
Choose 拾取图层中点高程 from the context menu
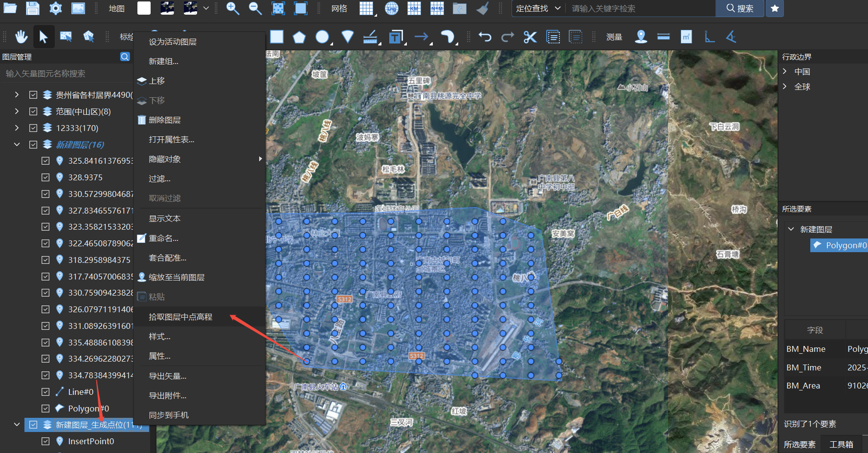point(181,317)
